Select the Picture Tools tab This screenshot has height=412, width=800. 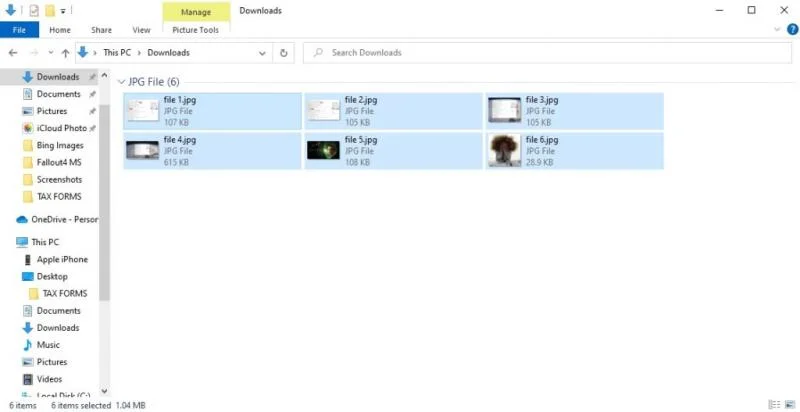(x=195, y=30)
